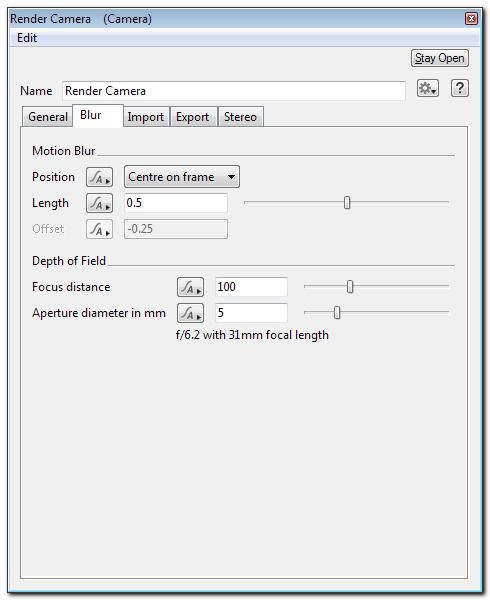
Task: Select the Stereo tab
Action: 241,117
